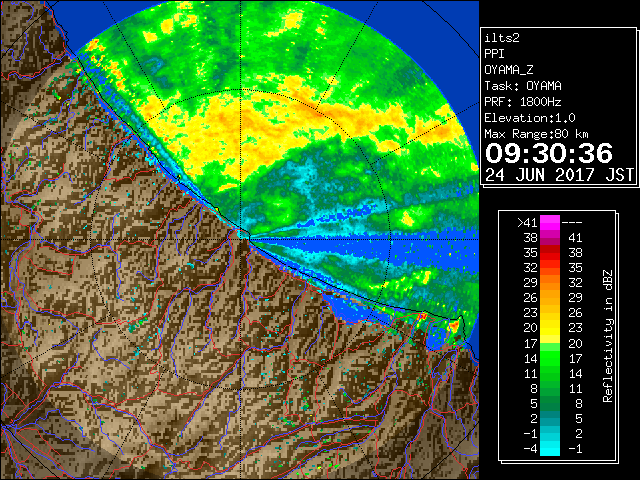Click the radar site at range-ring center
The height and width of the screenshot is (480, 640).
pos(241,239)
